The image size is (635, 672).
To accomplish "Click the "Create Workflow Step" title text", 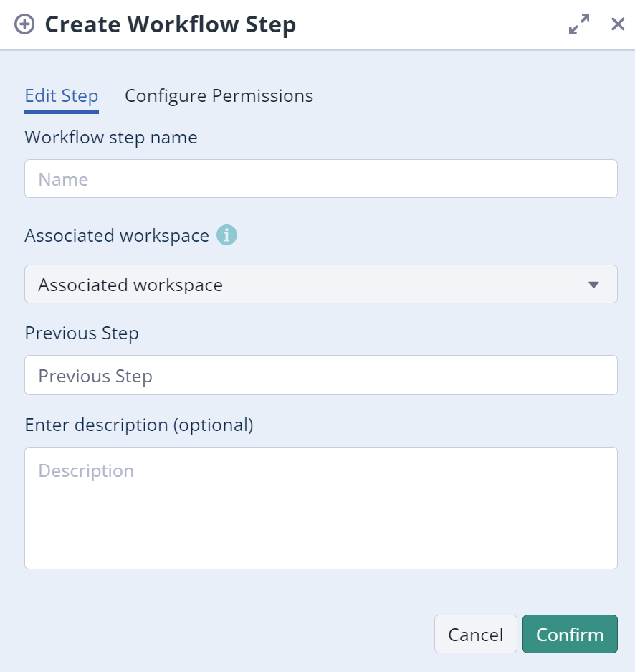I will coord(171,24).
